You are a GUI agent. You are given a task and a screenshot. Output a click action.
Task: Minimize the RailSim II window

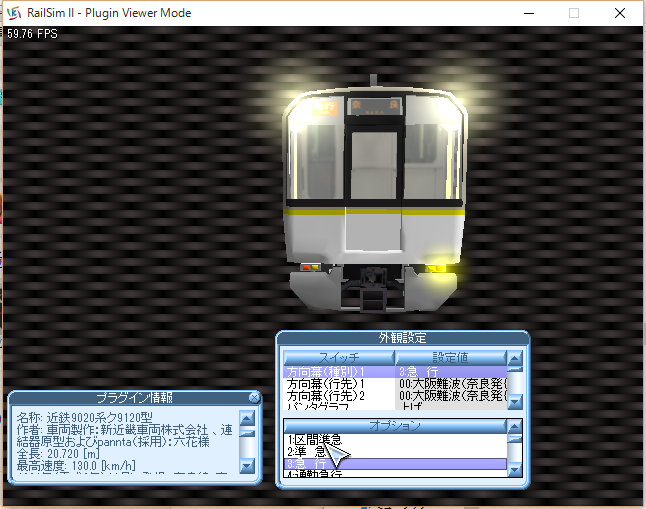coord(529,13)
